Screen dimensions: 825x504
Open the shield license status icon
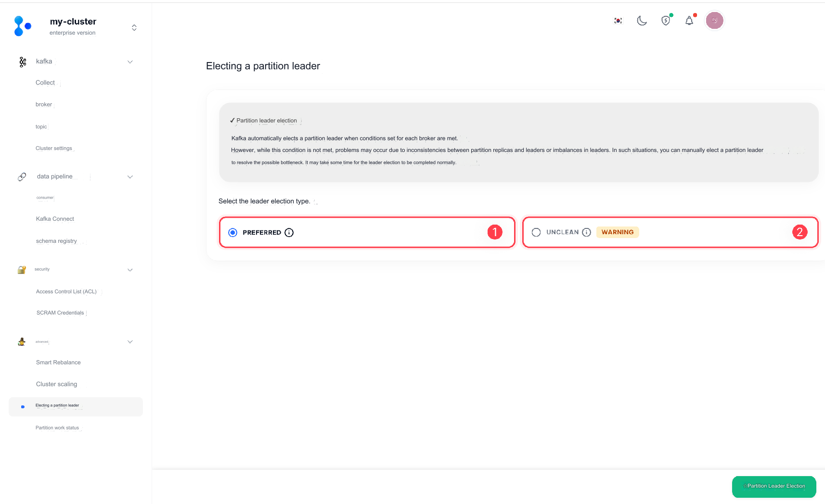(666, 21)
